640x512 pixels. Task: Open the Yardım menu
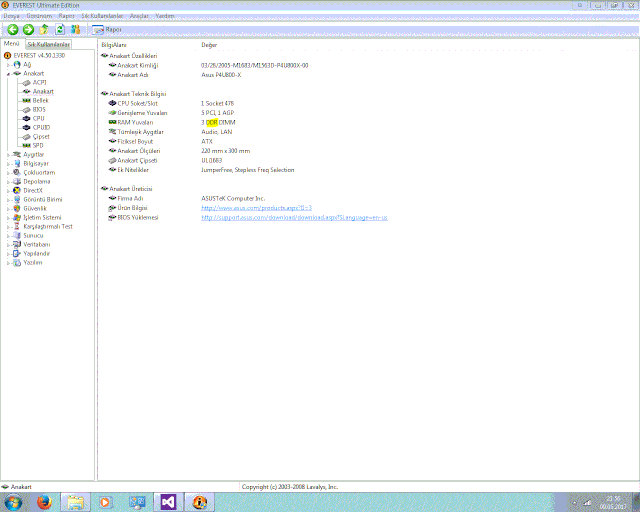[x=164, y=16]
